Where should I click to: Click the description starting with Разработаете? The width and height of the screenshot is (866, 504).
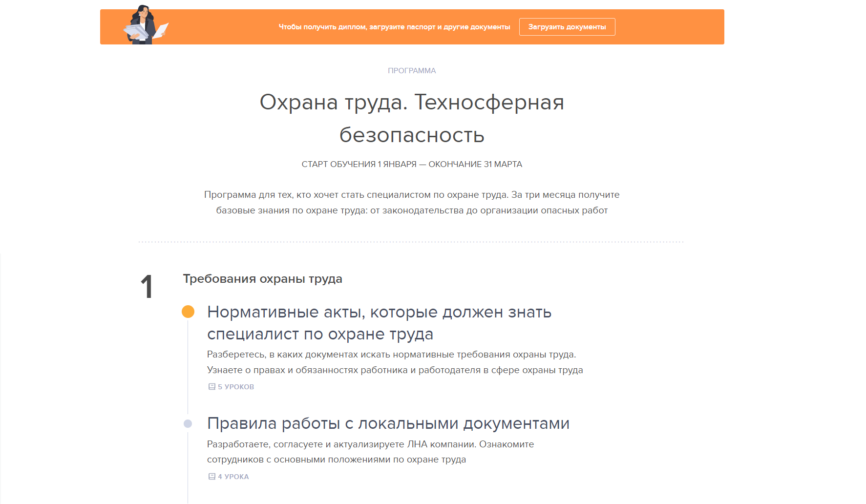[x=370, y=452]
